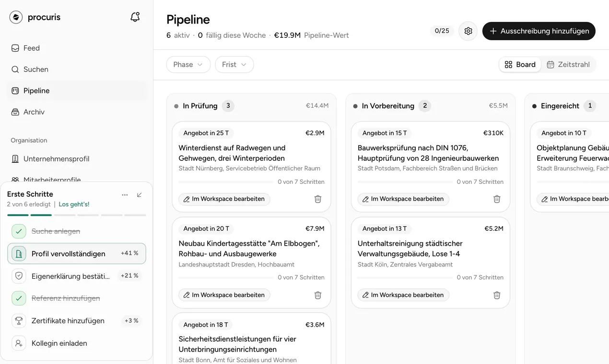Minimize the Erste Schritte panel
The width and height of the screenshot is (609, 364).
(140, 195)
